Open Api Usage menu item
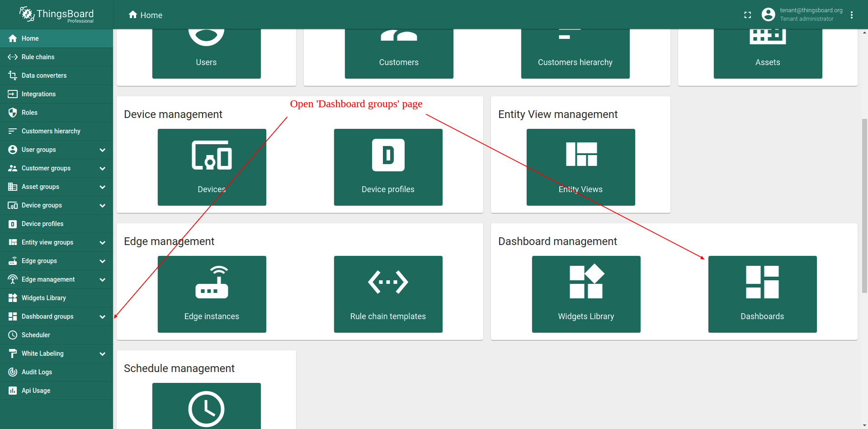Image resolution: width=868 pixels, height=429 pixels. click(x=57, y=391)
